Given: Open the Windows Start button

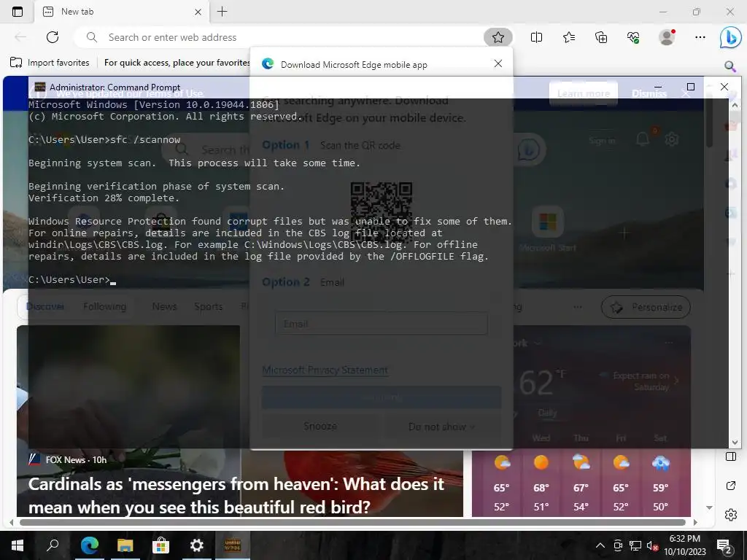Looking at the screenshot, I should point(18,545).
